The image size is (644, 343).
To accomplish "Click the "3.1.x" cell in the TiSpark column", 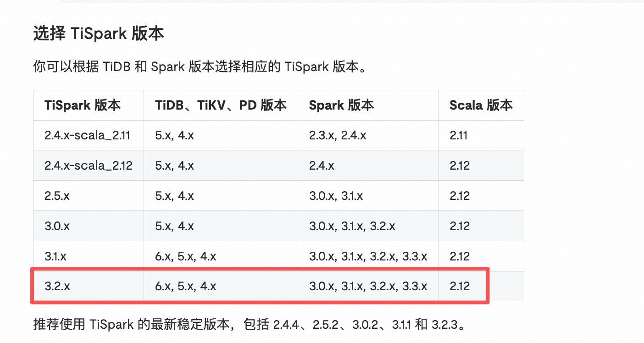I will pyautogui.click(x=56, y=256).
